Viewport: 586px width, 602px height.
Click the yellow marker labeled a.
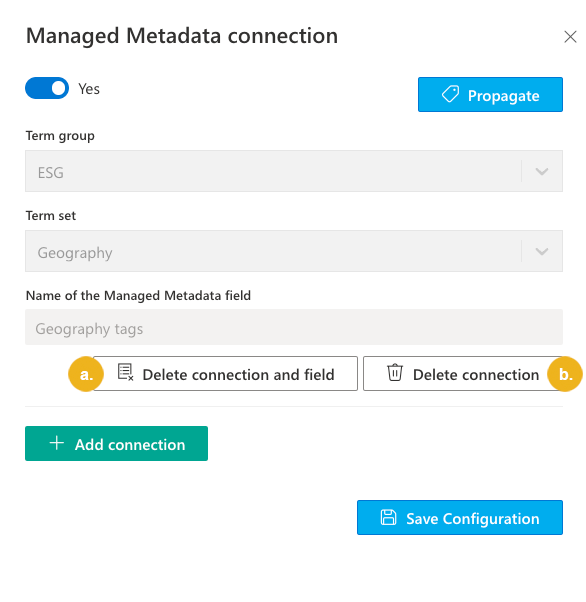tap(86, 374)
